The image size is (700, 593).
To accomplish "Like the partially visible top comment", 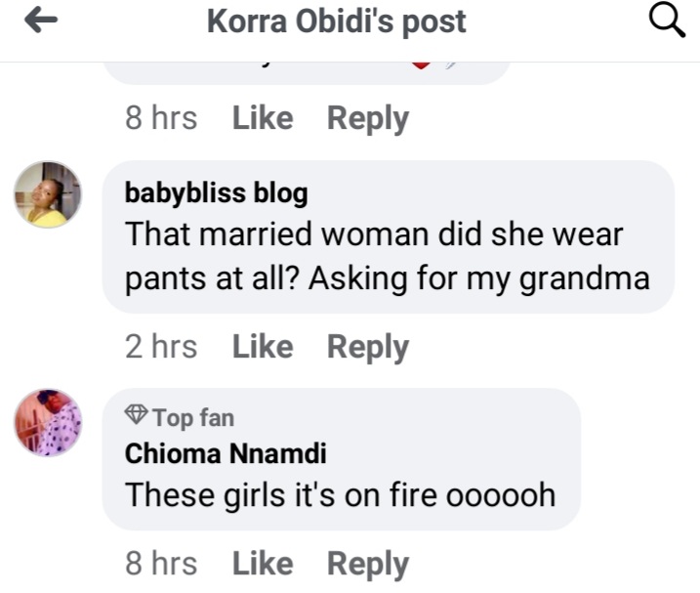I will (x=263, y=118).
